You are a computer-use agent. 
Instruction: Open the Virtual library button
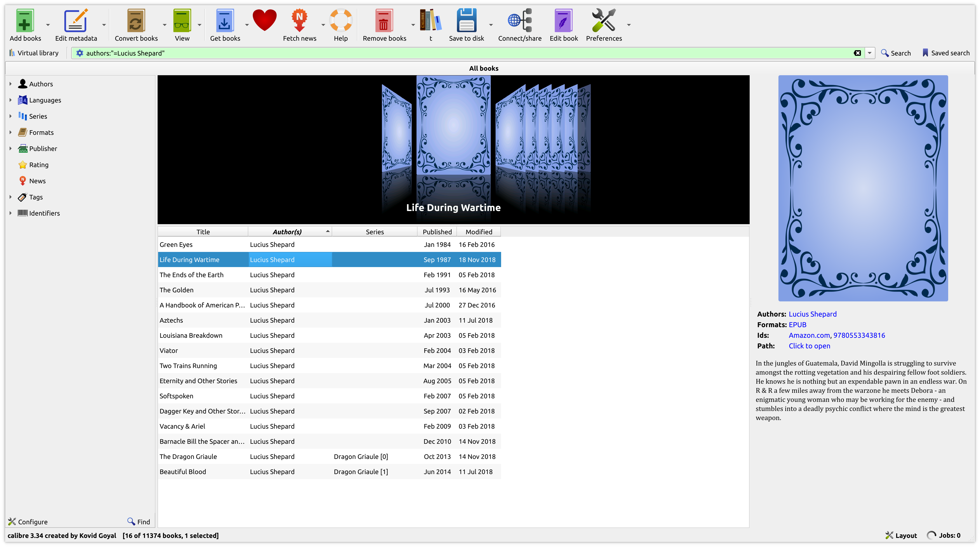click(34, 53)
